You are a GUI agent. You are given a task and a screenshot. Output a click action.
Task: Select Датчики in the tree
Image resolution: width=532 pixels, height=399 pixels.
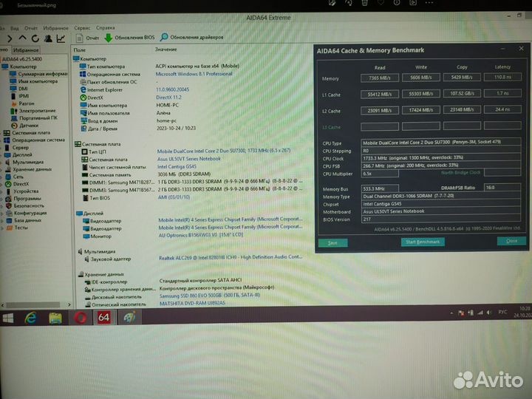click(30, 126)
